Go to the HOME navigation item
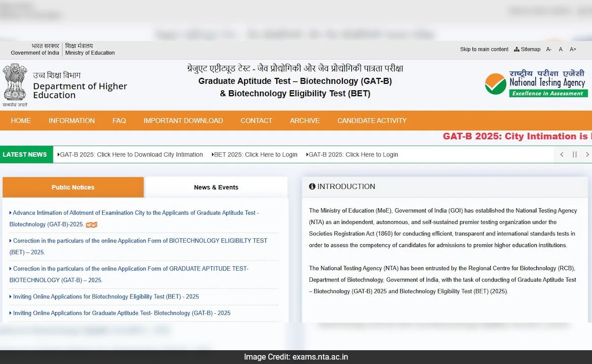 pos(21,120)
